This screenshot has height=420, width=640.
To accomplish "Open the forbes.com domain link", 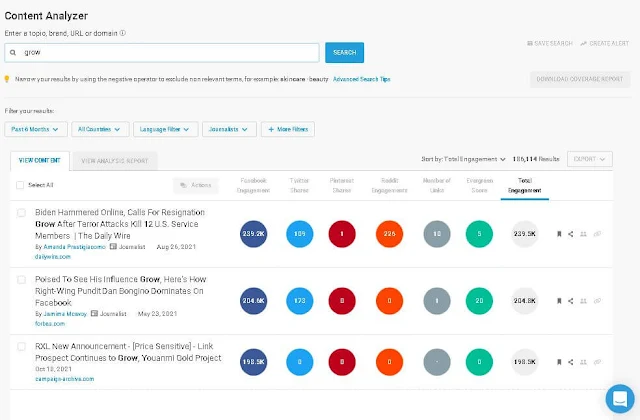I will (x=50, y=324).
